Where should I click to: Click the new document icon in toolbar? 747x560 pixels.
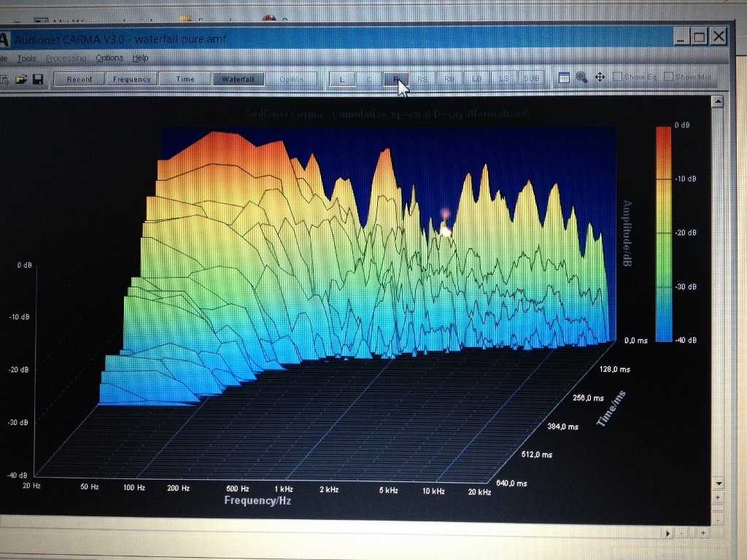(4, 79)
